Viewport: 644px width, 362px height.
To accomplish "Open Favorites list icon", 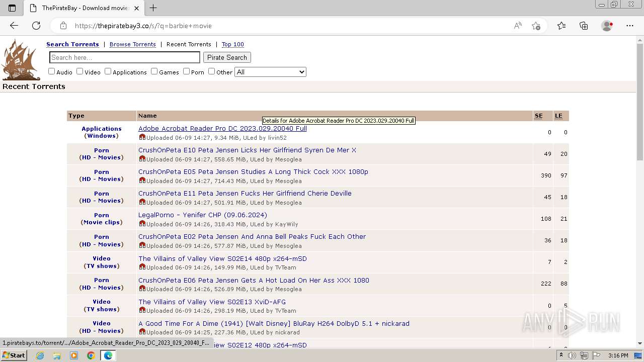I will [561, 26].
